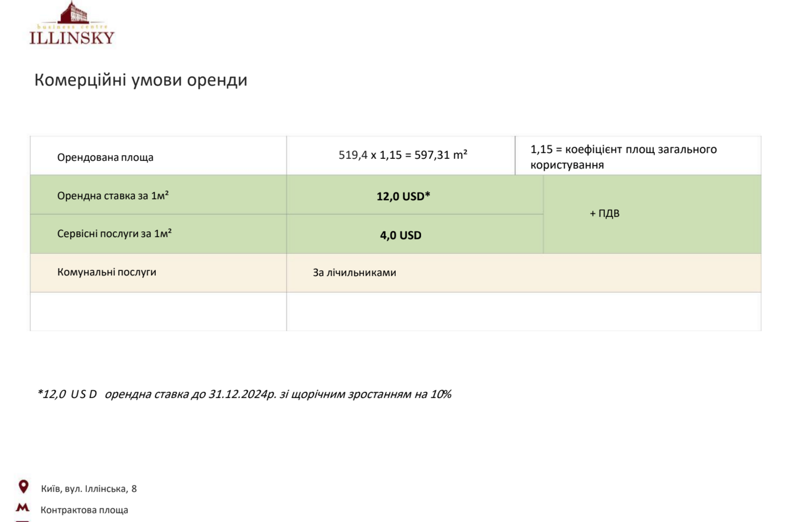Select the Комунальні послуги row label
Viewport: 812px width, 522px height.
pos(107,272)
